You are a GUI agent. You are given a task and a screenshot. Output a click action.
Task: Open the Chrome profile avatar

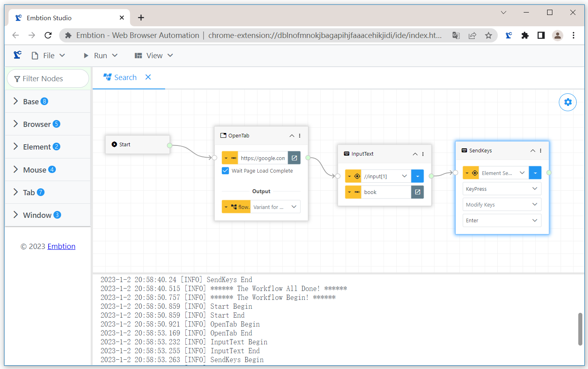(558, 36)
